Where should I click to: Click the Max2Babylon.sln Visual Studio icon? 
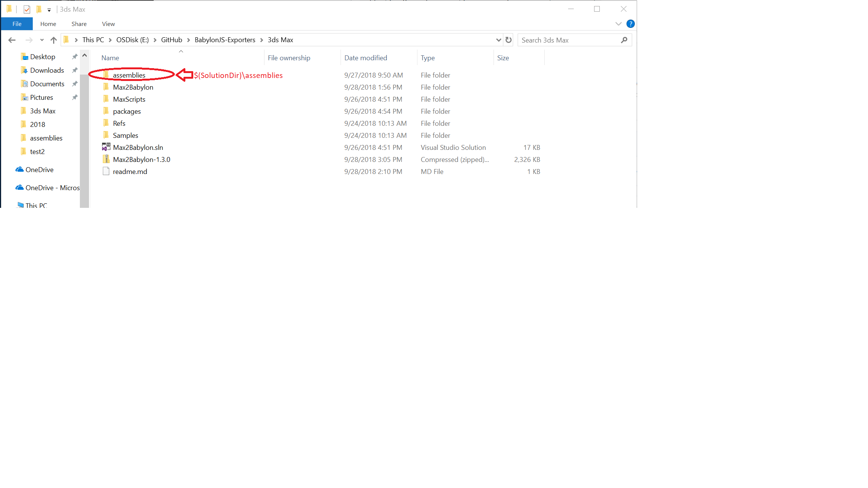106,147
